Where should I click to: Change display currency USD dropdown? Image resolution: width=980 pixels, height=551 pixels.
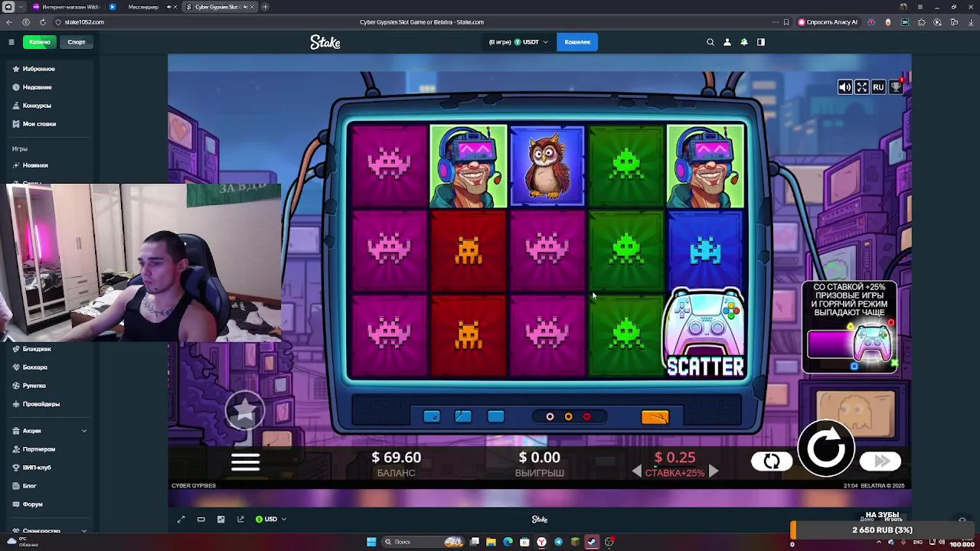point(271,520)
